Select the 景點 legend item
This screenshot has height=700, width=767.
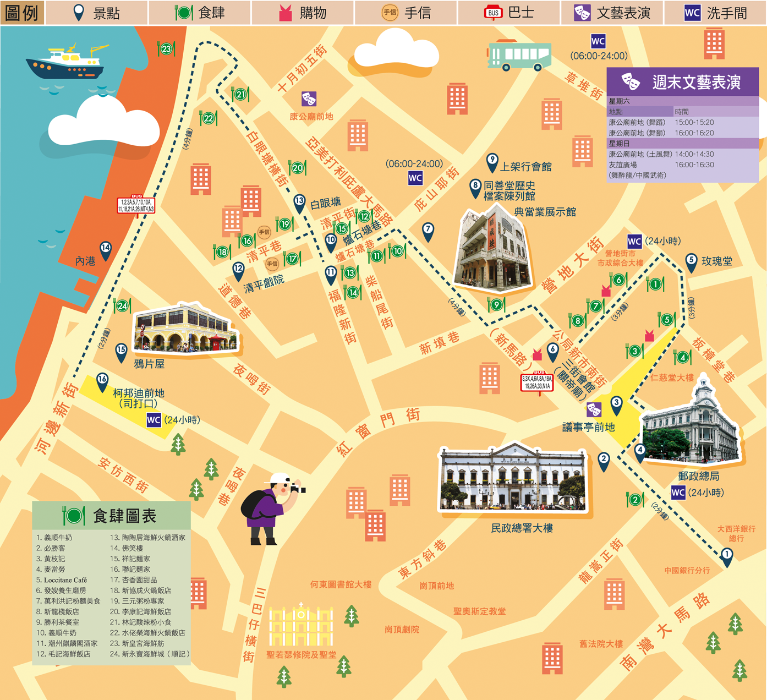pos(97,13)
